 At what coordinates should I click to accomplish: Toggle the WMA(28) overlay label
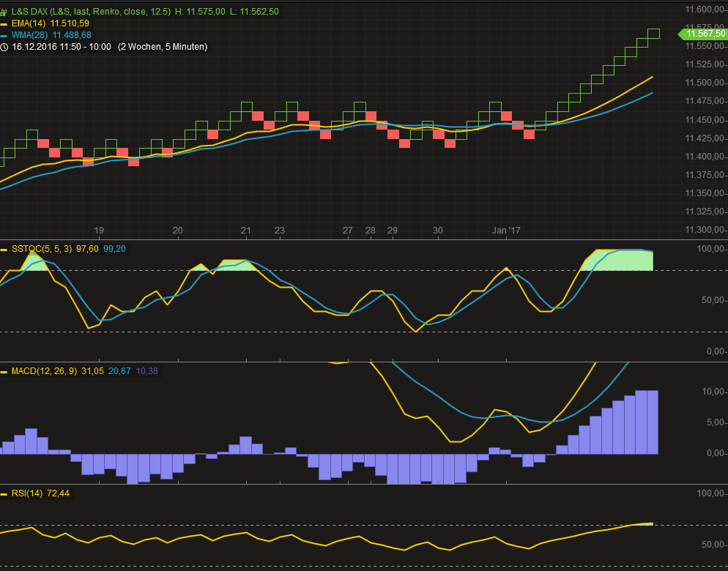click(29, 35)
